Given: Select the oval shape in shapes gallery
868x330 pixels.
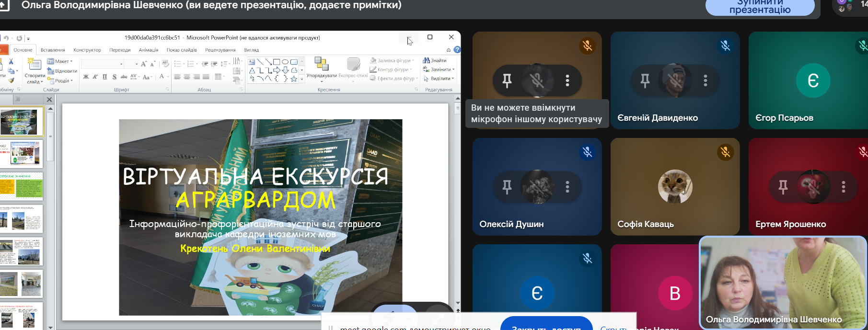Looking at the screenshot, I should click(x=285, y=62).
